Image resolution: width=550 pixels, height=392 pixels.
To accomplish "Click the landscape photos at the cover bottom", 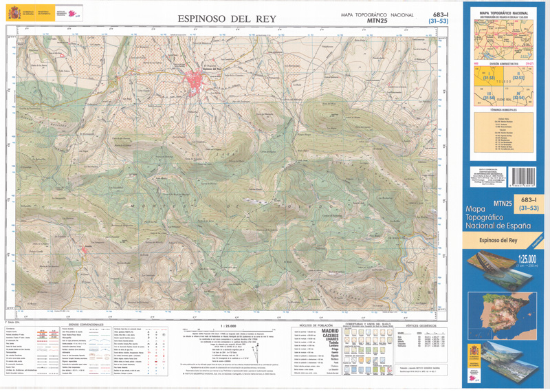I will (510, 363).
